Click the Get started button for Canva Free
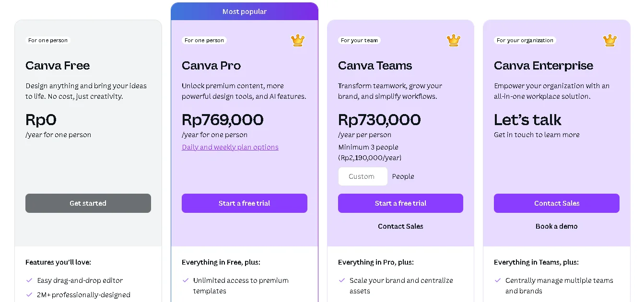The height and width of the screenshot is (302, 644). click(x=88, y=203)
